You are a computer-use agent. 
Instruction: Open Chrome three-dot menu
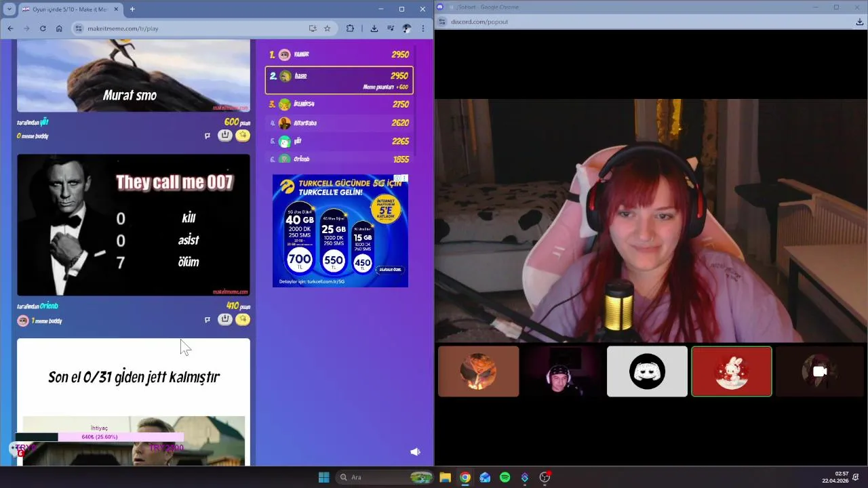423,28
